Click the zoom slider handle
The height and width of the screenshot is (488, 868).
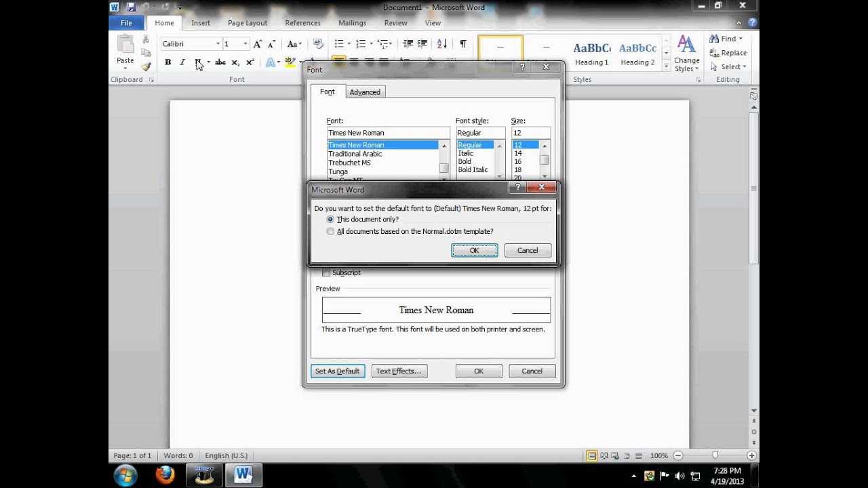click(715, 455)
